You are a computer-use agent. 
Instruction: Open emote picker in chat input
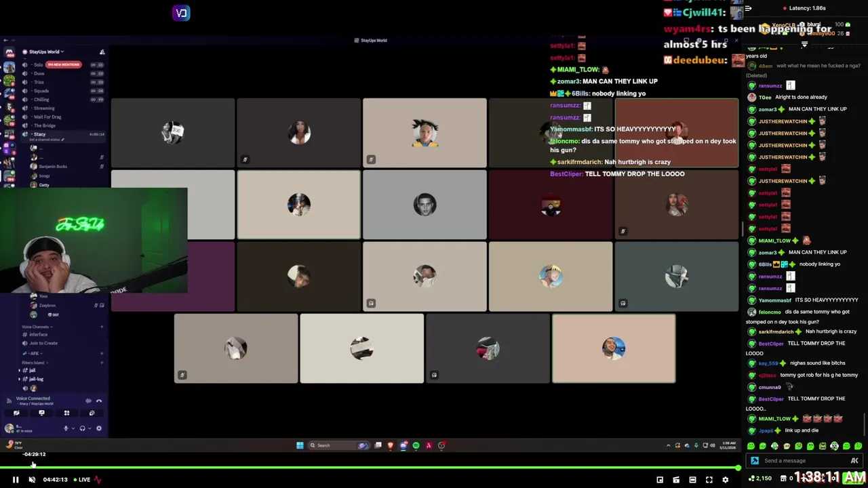coord(854,461)
